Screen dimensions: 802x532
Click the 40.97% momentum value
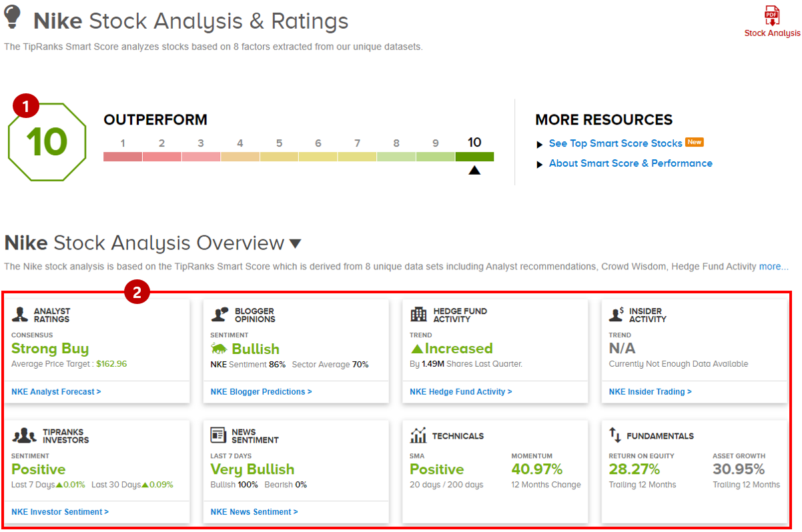pyautogui.click(x=537, y=469)
